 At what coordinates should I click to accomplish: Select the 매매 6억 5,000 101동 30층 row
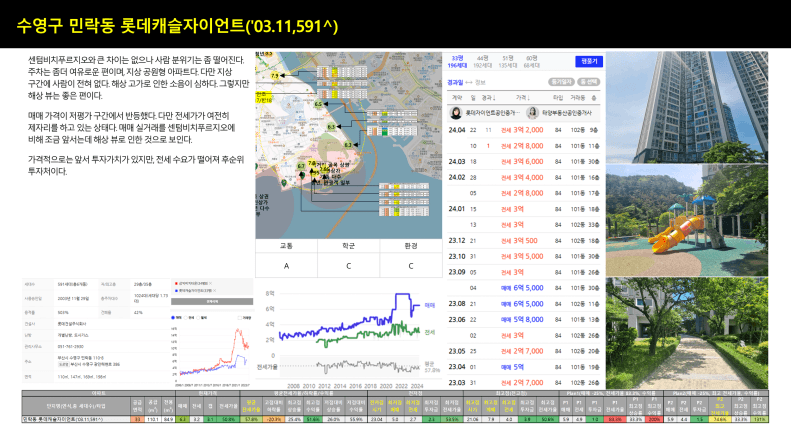pyautogui.click(x=524, y=288)
